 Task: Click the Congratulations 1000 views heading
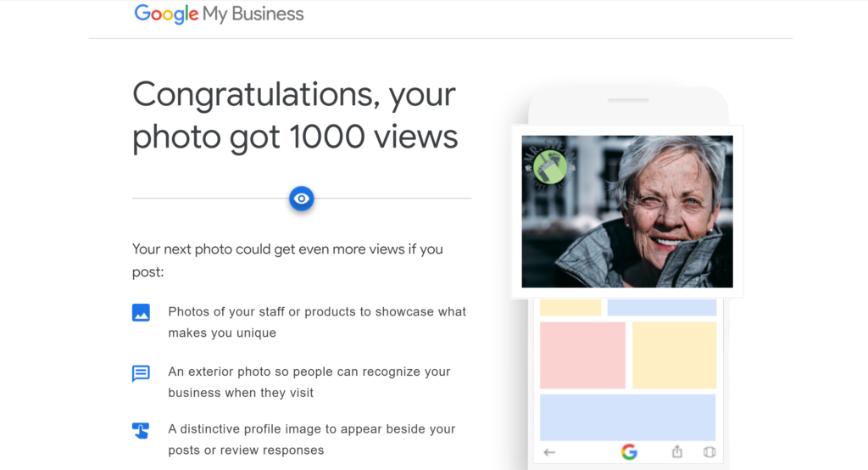pyautogui.click(x=295, y=115)
